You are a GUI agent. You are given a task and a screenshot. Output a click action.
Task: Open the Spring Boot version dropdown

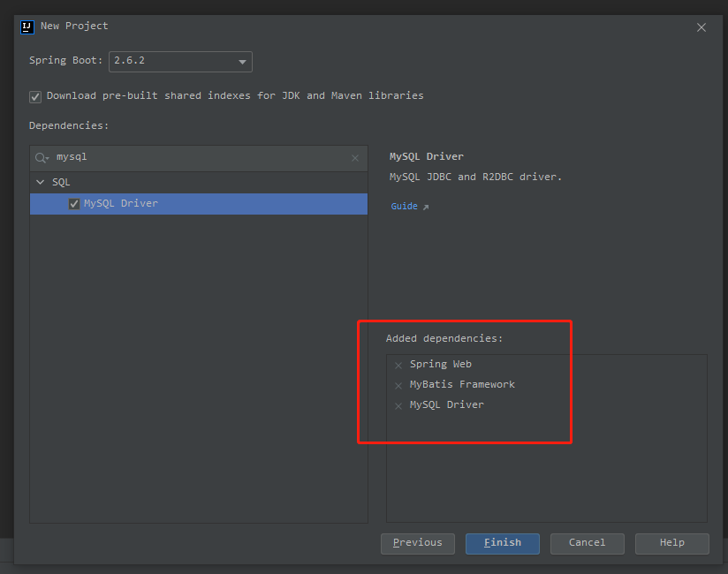[x=180, y=61]
